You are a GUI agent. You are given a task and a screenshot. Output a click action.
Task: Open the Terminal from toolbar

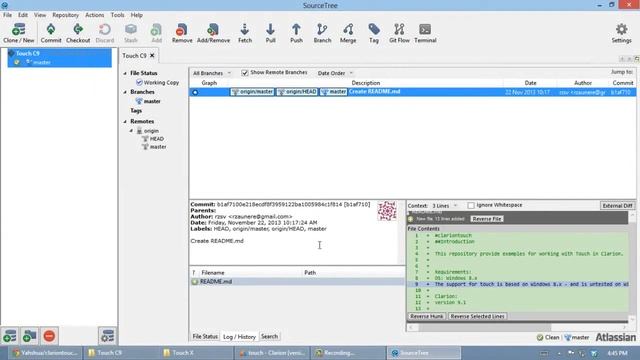(x=425, y=33)
